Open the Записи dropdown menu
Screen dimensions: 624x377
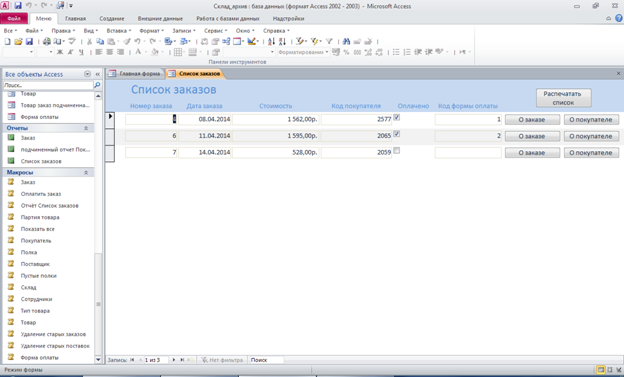click(184, 31)
